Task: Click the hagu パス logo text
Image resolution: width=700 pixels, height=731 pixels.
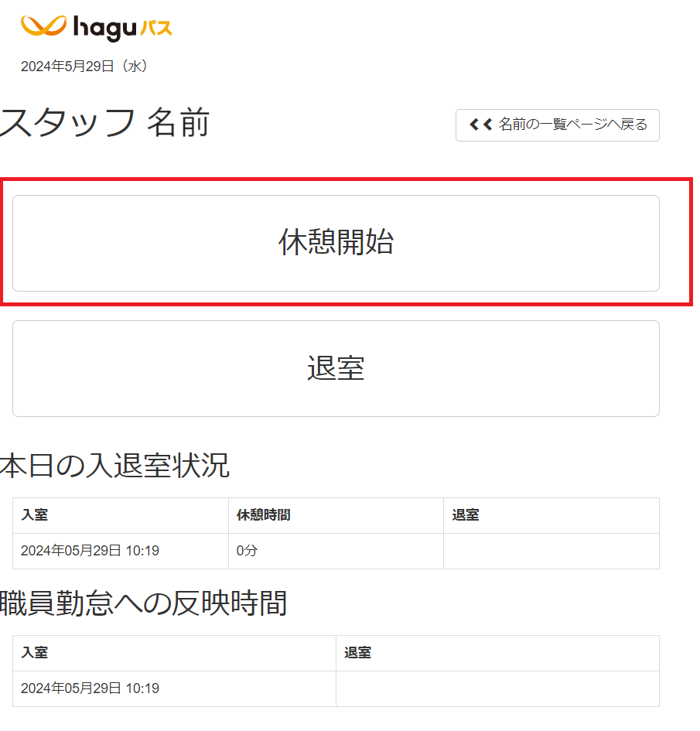Action: [x=122, y=29]
